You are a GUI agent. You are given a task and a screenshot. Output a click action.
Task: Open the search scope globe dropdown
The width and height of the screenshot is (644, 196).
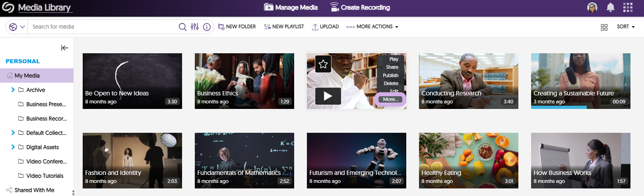click(x=17, y=27)
